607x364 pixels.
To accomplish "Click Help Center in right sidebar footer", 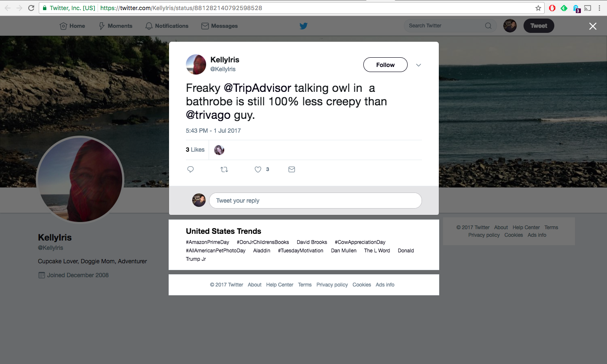I will [526, 227].
